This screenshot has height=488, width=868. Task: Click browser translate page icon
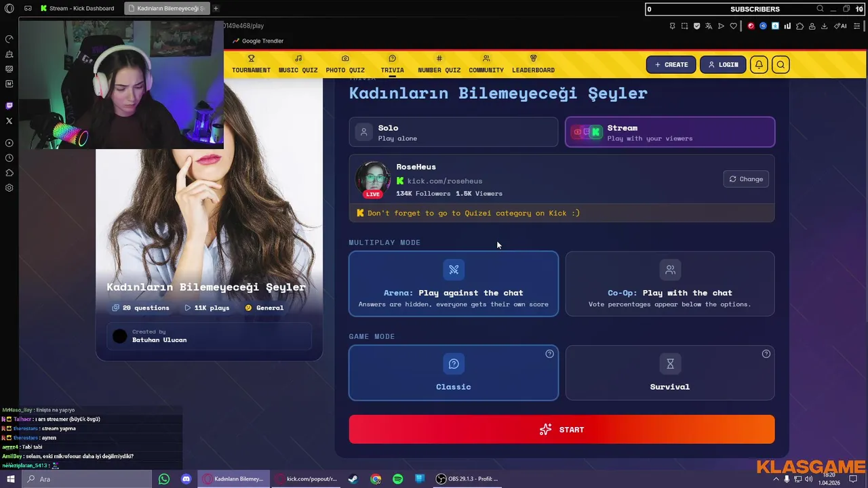click(x=709, y=26)
